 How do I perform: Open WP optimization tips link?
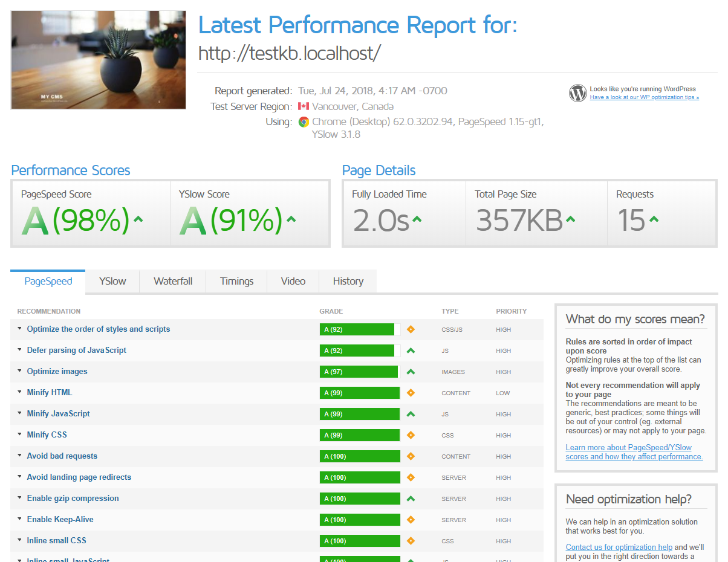645,97
